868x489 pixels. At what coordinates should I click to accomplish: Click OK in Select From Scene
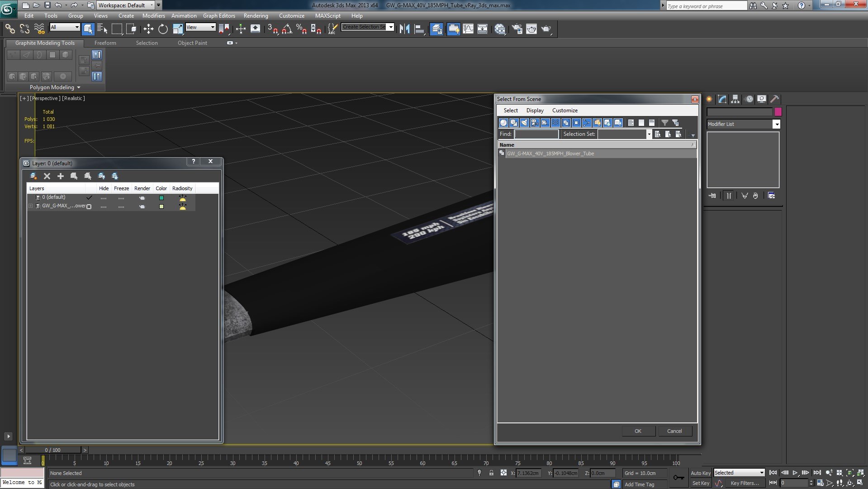point(638,431)
